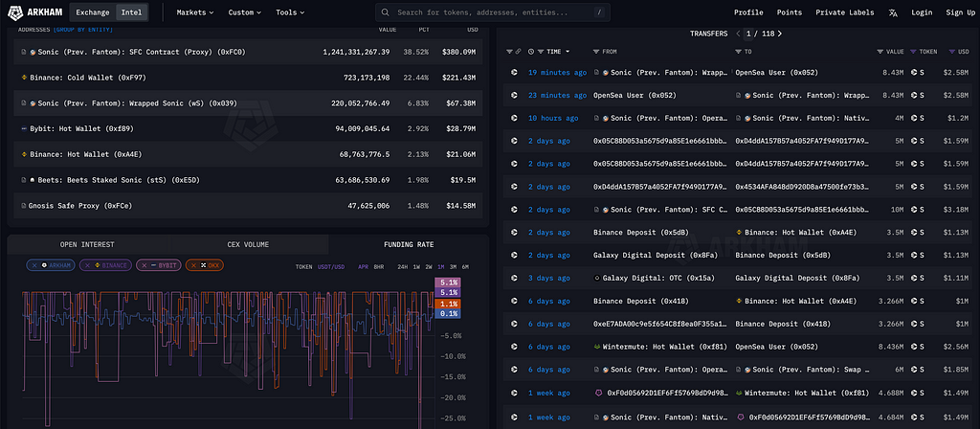Screen dimensions: 980x429
Task: Click the orange 1.1% funding rate tag
Action: pos(448,304)
